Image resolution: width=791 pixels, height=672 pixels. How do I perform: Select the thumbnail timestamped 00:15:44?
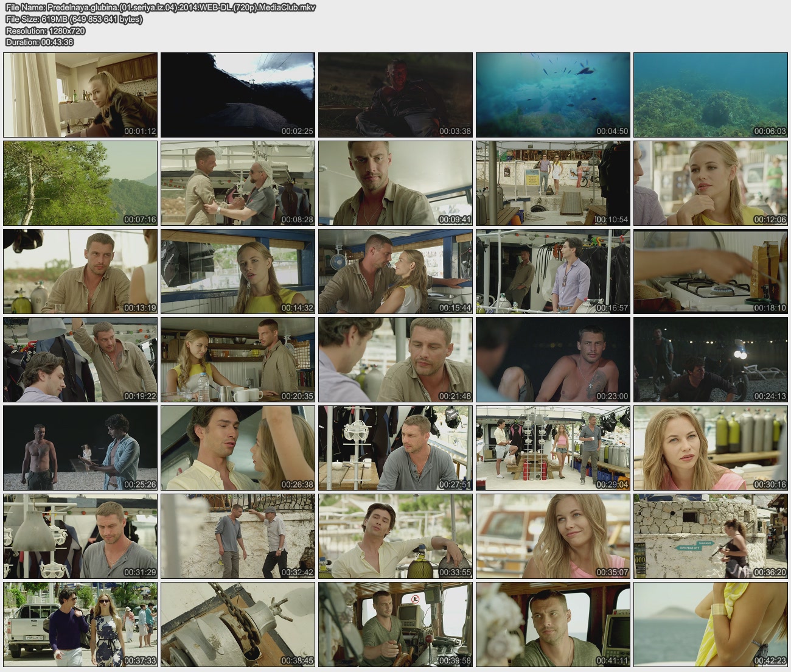pyautogui.click(x=395, y=271)
